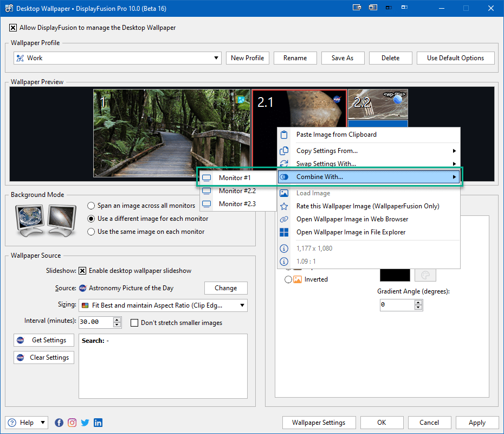Expand the Wallpaper Profile Work dropdown
Screen dimensions: 504x434
[x=216, y=58]
